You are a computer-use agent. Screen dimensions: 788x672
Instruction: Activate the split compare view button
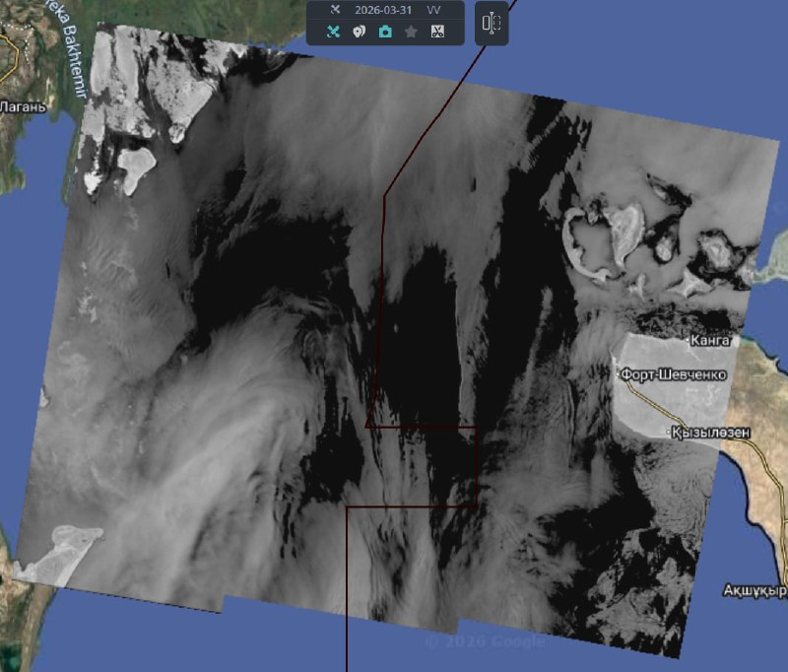(492, 24)
